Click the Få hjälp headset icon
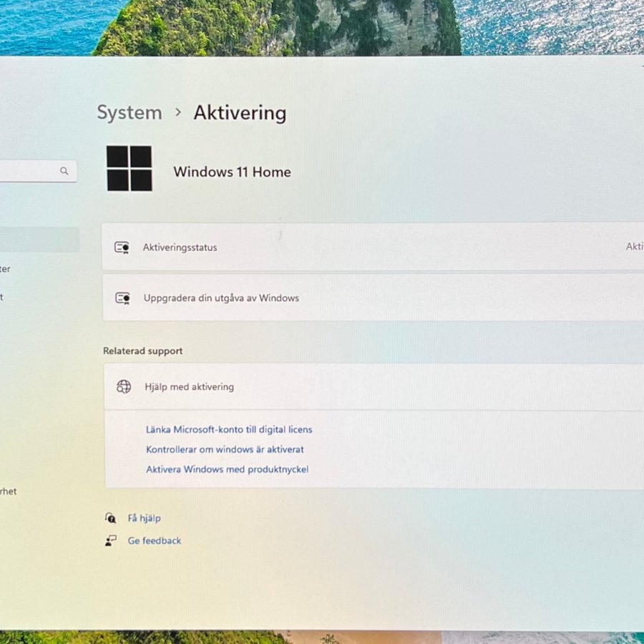 click(x=110, y=518)
